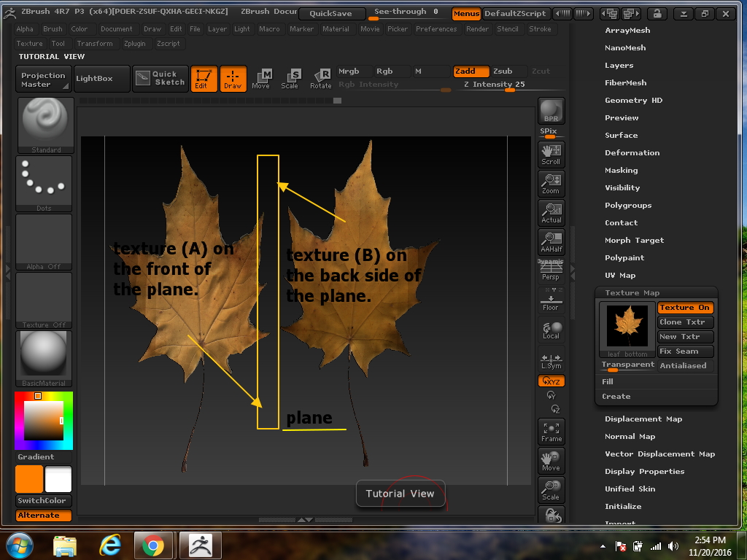Render with the BPR button
This screenshot has width=747, height=560.
[551, 111]
